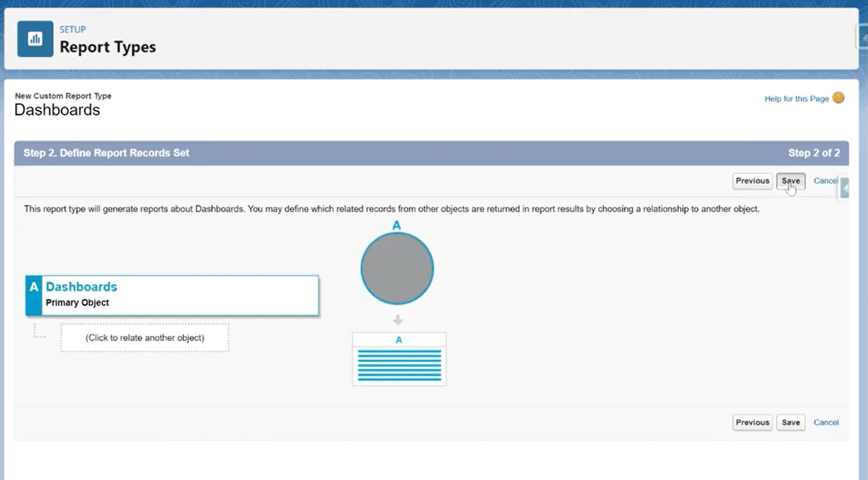Click the Dashboards page title
Image resolution: width=868 pixels, height=480 pixels.
[x=57, y=110]
